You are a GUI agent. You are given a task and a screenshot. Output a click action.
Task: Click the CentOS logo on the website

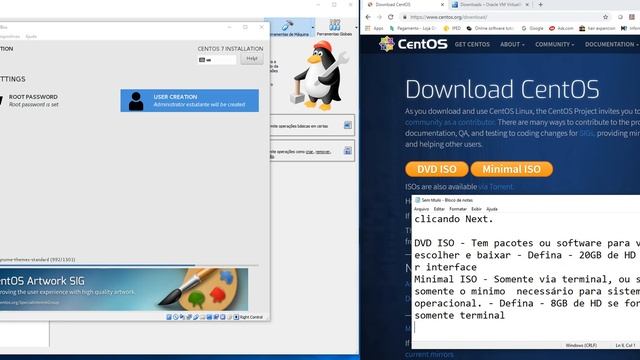coord(413,44)
